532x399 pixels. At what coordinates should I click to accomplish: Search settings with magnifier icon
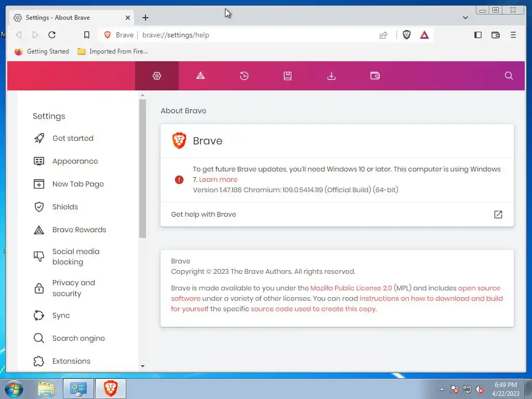(x=509, y=76)
